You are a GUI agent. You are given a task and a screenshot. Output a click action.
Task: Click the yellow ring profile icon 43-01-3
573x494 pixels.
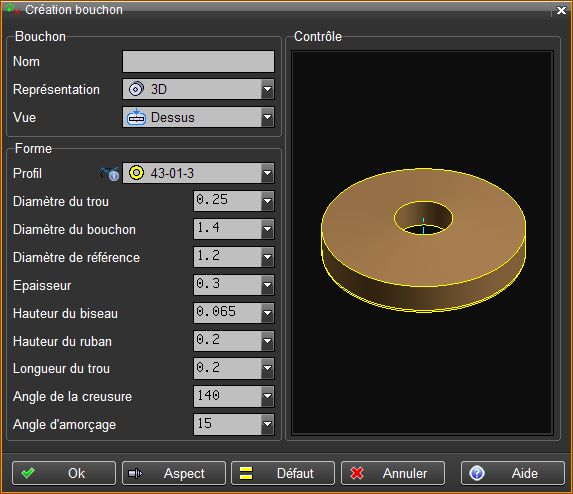point(137,173)
